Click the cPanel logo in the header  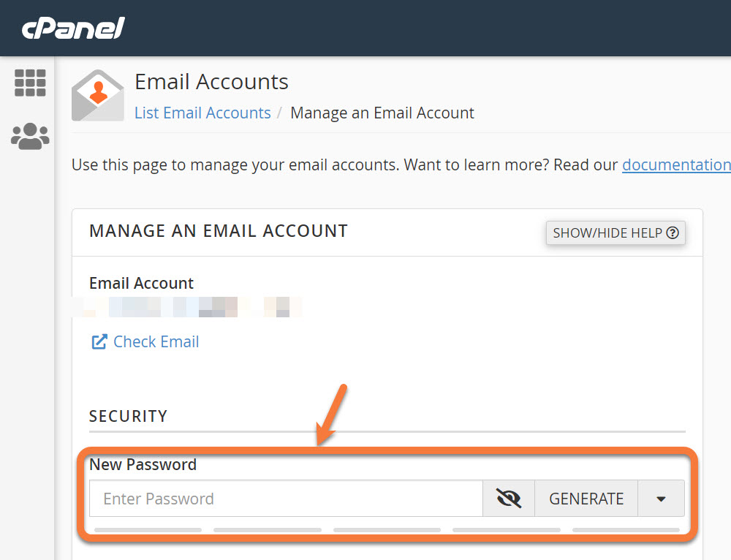click(73, 28)
